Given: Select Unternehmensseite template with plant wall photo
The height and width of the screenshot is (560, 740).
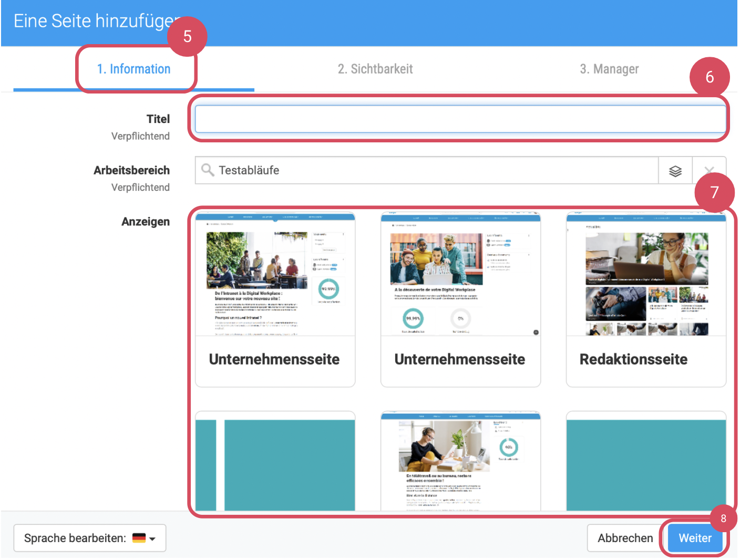Looking at the screenshot, I should tap(275, 299).
